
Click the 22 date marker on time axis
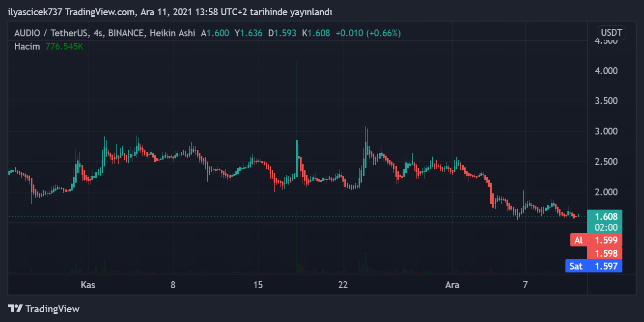pos(343,285)
